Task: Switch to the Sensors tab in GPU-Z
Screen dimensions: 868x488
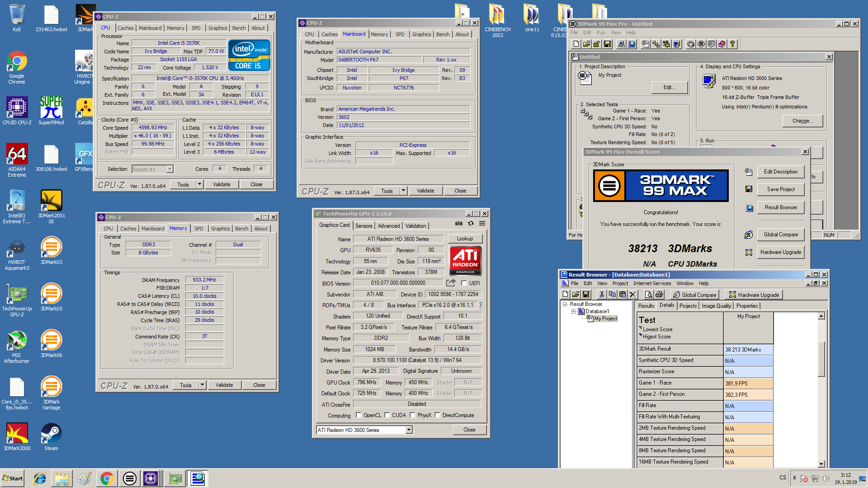Action: pos(363,226)
